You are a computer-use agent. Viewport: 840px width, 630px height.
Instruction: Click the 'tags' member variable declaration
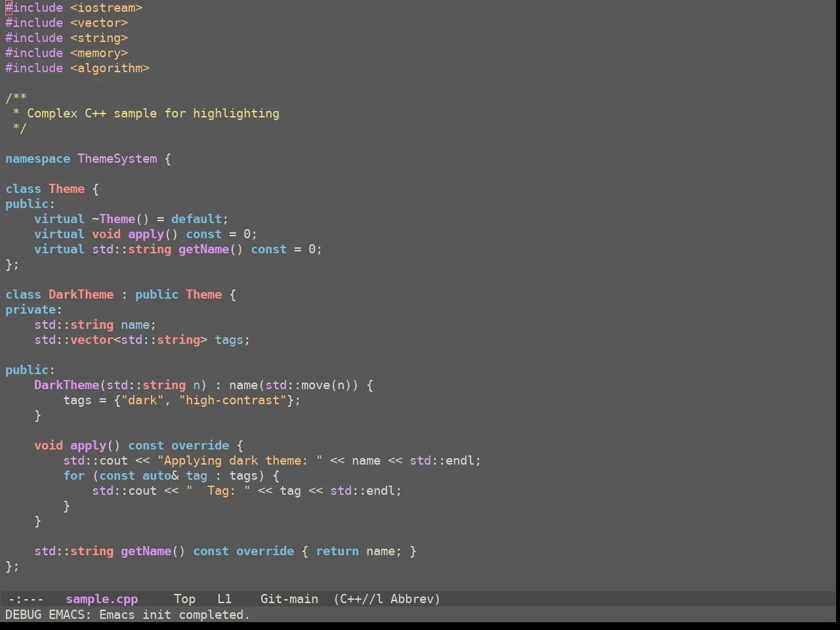tap(229, 340)
